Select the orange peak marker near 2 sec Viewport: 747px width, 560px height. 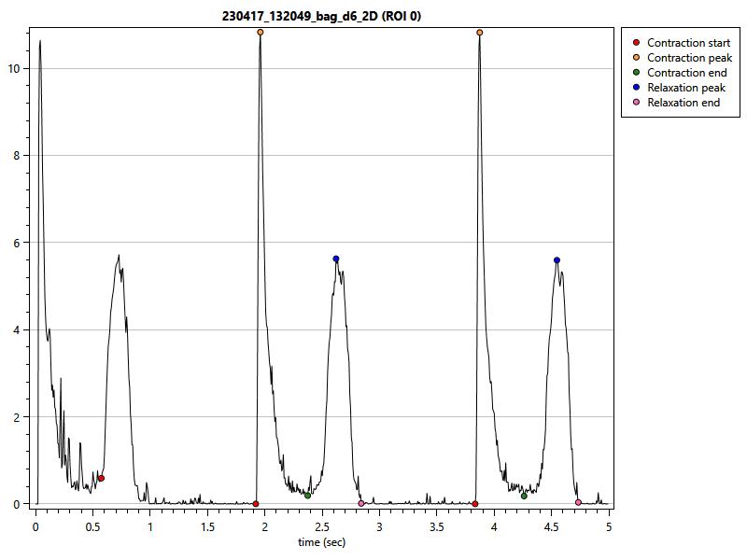click(x=261, y=32)
